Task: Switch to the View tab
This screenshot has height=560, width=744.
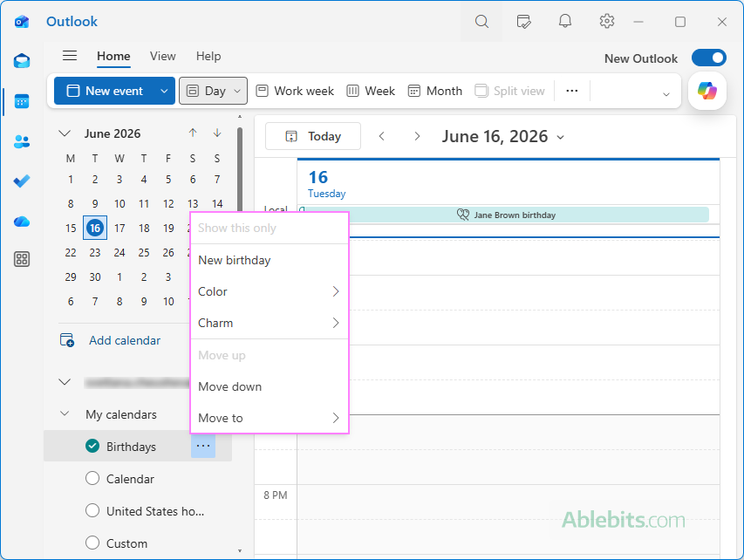Action: coord(163,56)
